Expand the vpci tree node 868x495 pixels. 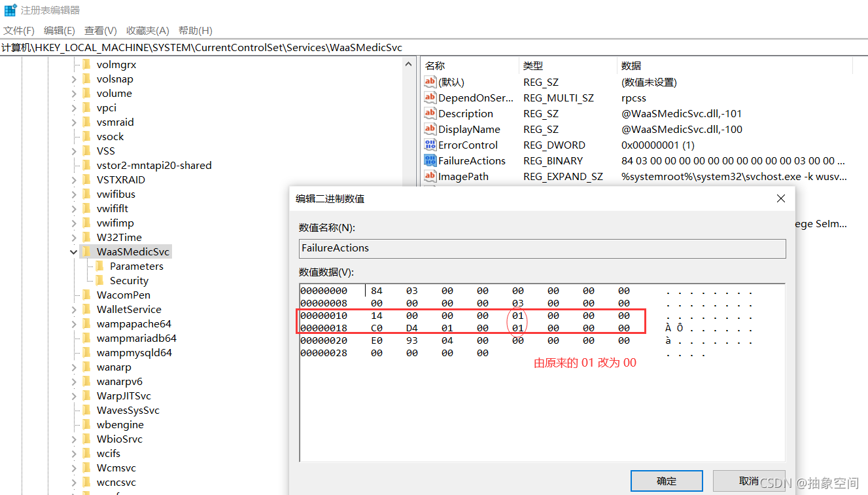(74, 108)
